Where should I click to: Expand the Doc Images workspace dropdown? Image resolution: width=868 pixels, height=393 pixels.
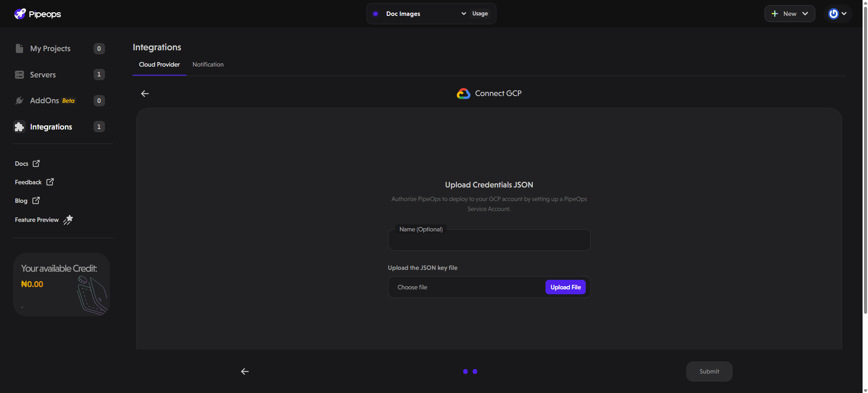(464, 14)
